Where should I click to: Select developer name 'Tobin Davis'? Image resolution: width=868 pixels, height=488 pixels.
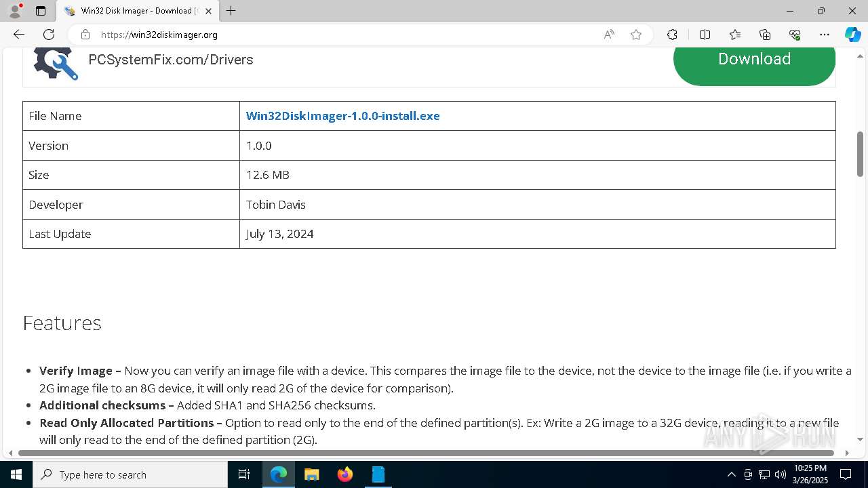coord(275,205)
